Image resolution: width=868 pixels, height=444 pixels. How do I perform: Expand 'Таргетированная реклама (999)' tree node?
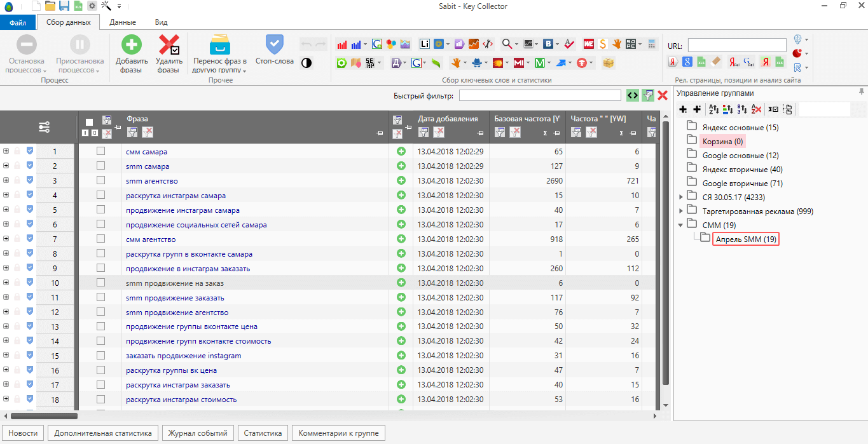681,211
